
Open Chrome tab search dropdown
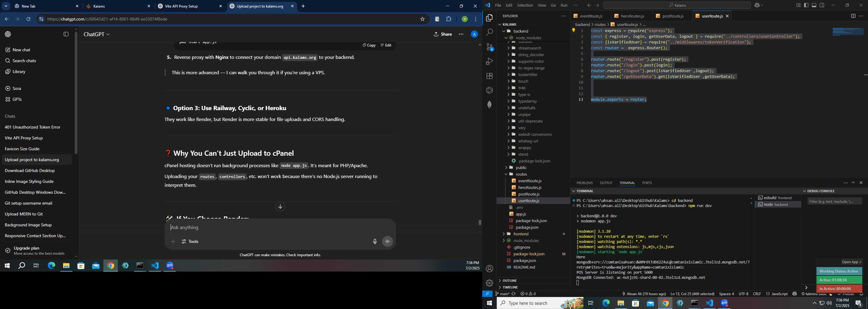[x=6, y=6]
